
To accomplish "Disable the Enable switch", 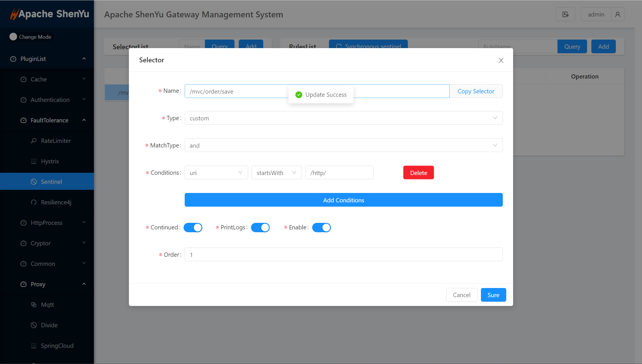I will [321, 227].
